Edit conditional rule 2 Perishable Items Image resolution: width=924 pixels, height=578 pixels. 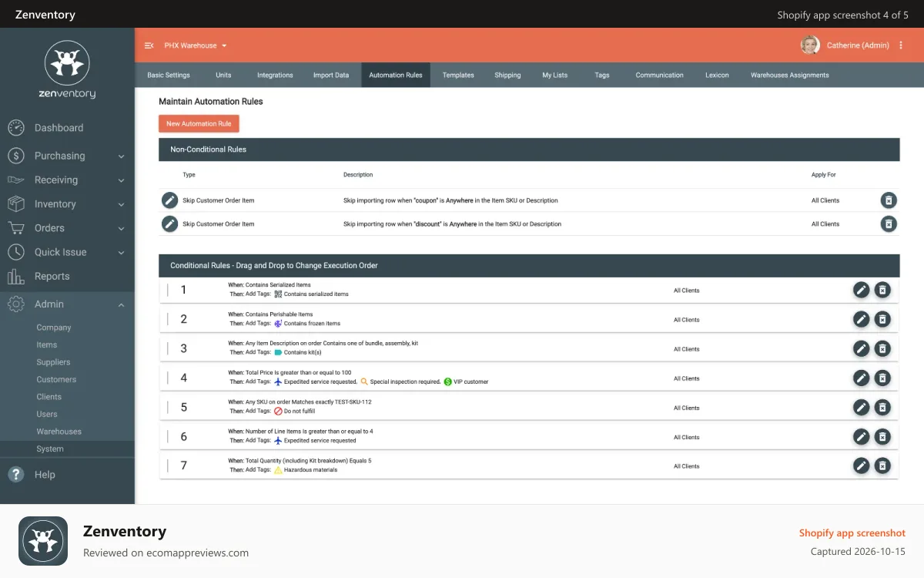click(861, 319)
